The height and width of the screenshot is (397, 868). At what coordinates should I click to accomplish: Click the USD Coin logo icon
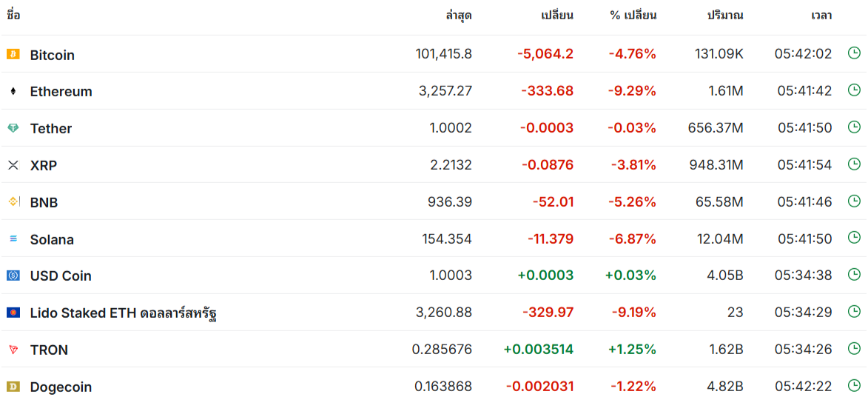(13, 276)
